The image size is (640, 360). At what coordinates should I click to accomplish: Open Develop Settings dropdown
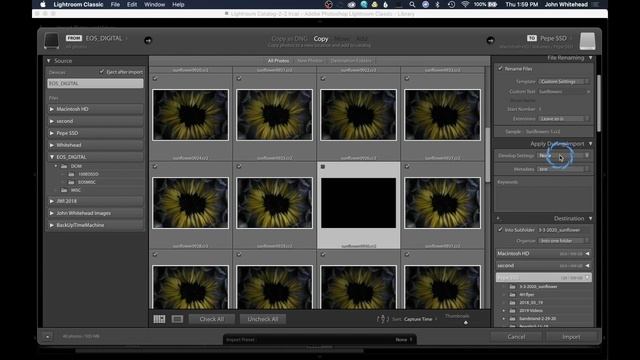coord(564,156)
